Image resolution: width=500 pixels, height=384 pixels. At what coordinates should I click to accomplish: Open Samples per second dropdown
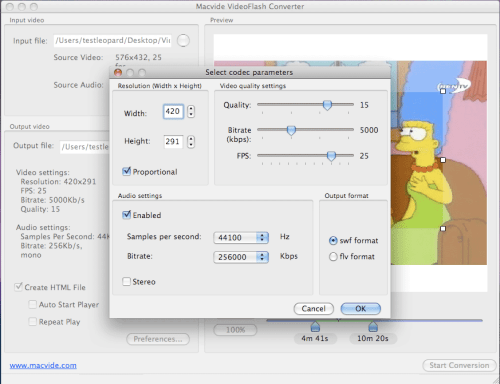pyautogui.click(x=241, y=237)
